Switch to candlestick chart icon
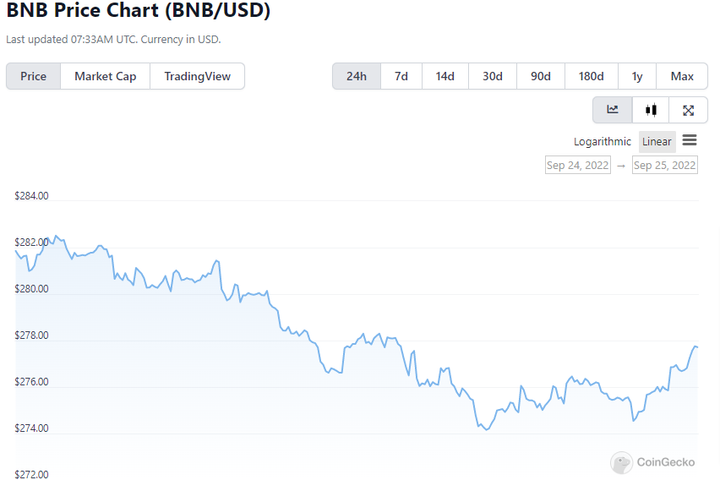The image size is (720, 480). click(651, 110)
